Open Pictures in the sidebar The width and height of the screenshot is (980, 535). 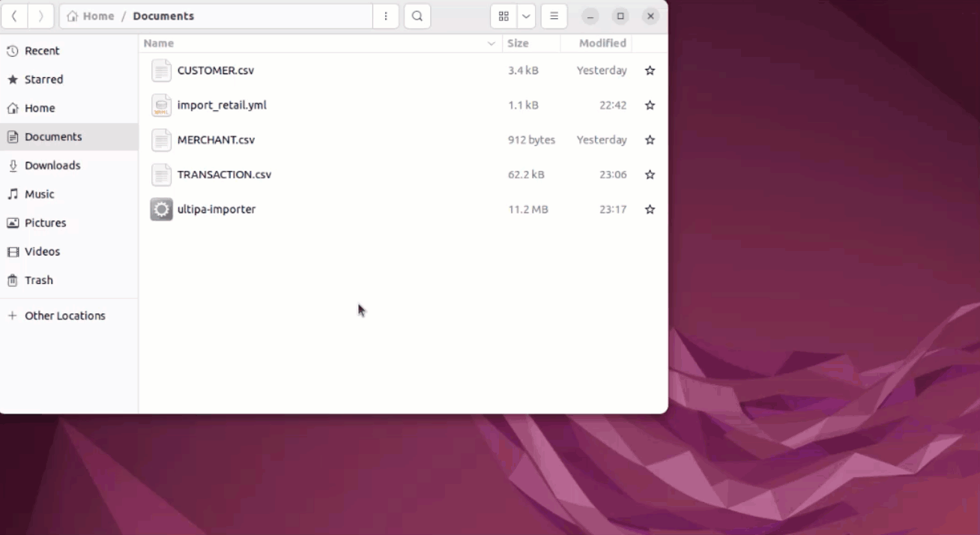tap(69, 223)
